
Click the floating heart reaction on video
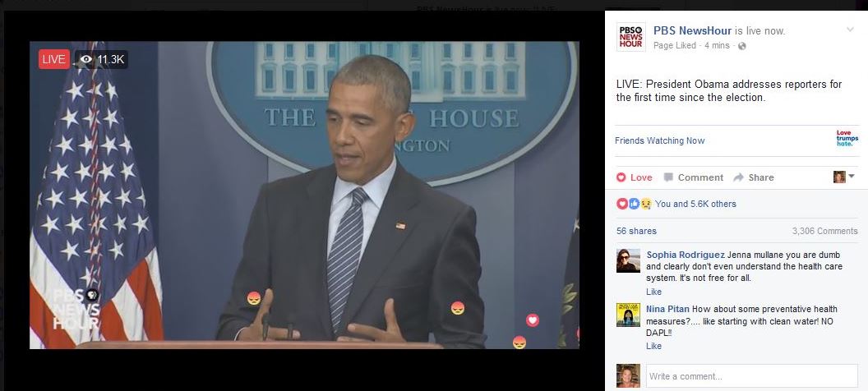click(532, 320)
